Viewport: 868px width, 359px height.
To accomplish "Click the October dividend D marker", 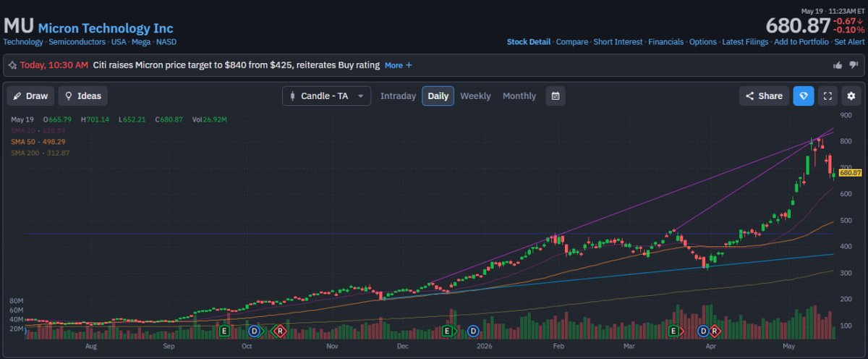I will [x=254, y=331].
